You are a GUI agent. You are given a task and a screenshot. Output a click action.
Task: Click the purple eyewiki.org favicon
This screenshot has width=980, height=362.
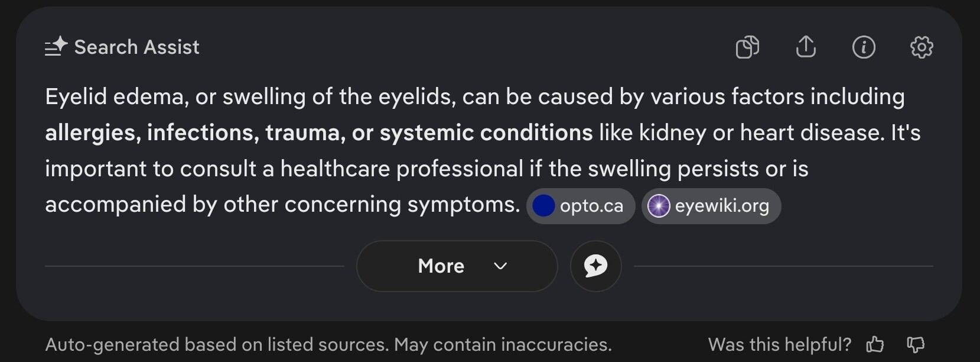[x=659, y=206]
